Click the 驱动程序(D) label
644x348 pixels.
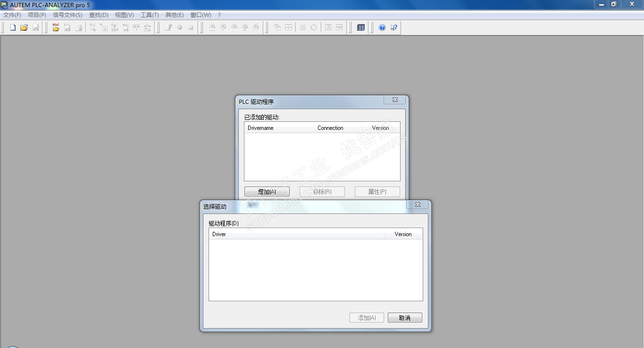point(224,223)
